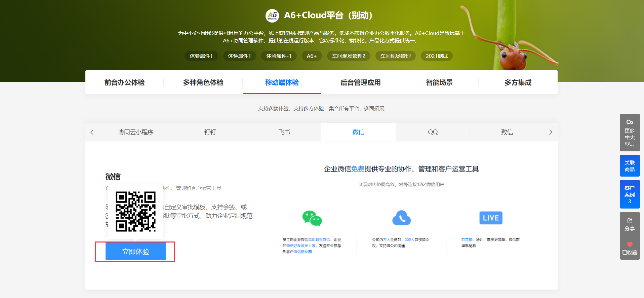The height and width of the screenshot is (298, 644).
Task: Click 实现对内协同高效 caption text
Action: [x=401, y=184]
